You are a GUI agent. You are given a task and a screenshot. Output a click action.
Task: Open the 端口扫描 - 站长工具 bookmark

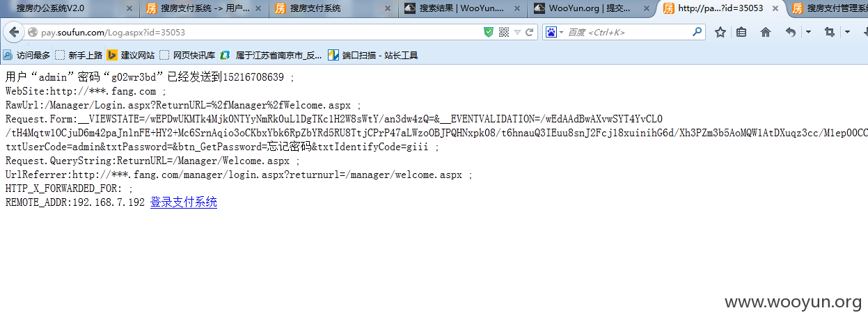point(373,55)
